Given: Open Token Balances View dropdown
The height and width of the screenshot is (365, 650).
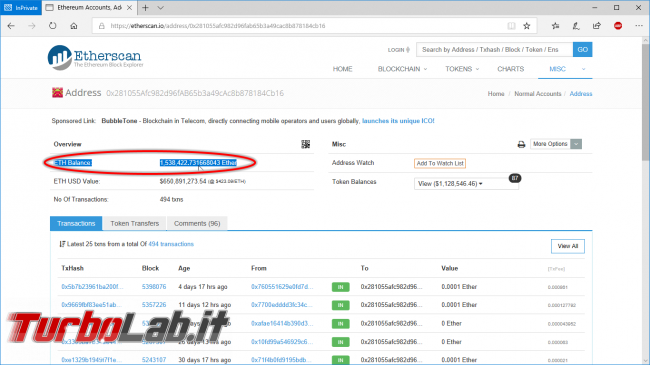Looking at the screenshot, I should click(466, 183).
